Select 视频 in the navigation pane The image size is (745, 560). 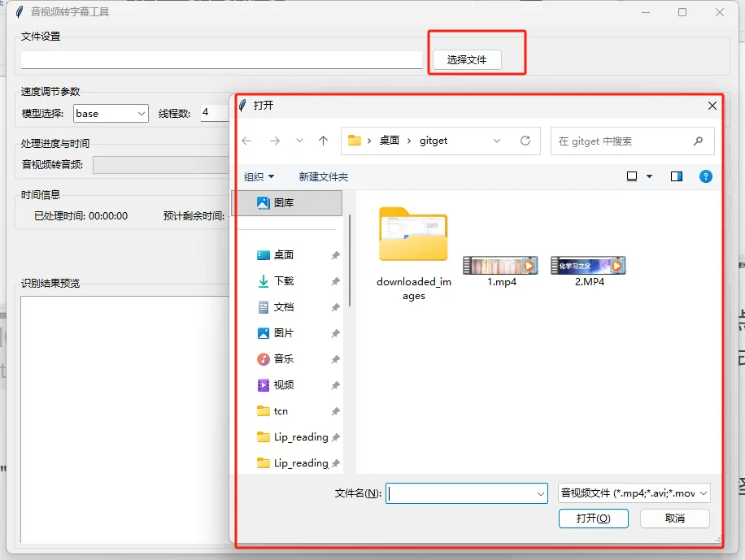click(x=284, y=384)
